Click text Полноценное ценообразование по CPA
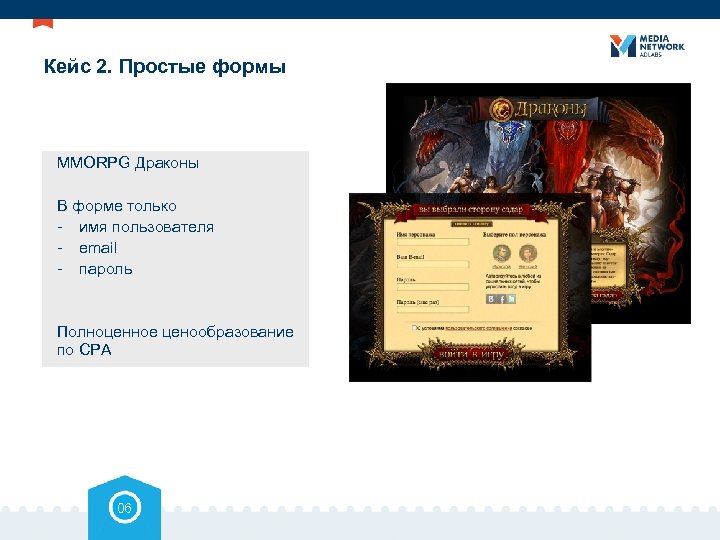 click(x=175, y=340)
